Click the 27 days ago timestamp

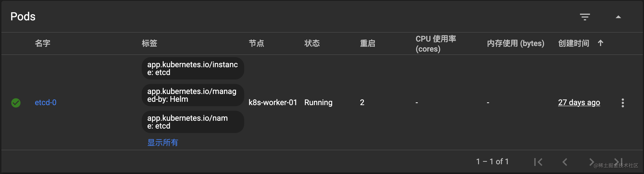pos(579,103)
